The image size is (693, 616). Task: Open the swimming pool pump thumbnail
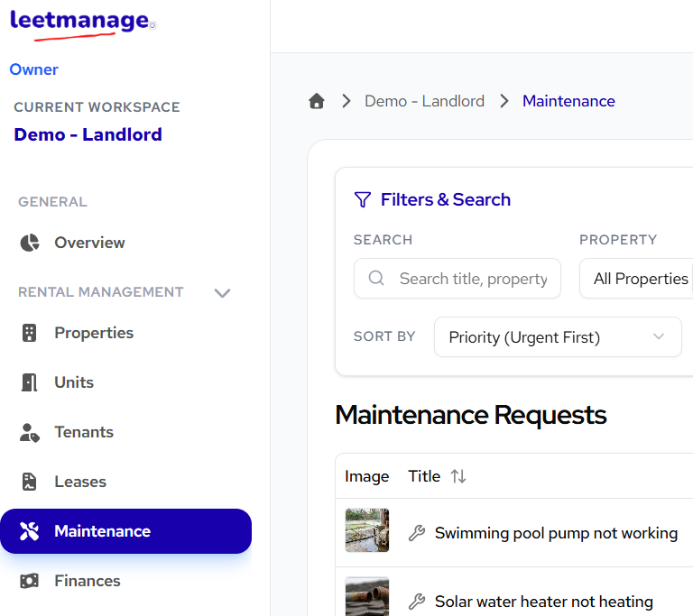point(367,530)
